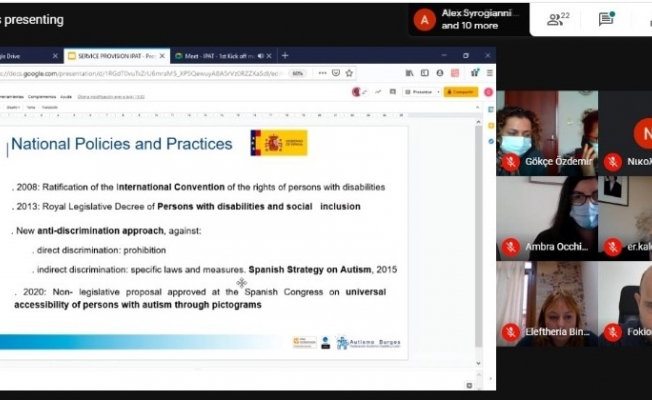The width and height of the screenshot is (652, 400).
Task: Click muted microphone icon on Ambra Occhi tile
Action: pyautogui.click(x=511, y=246)
